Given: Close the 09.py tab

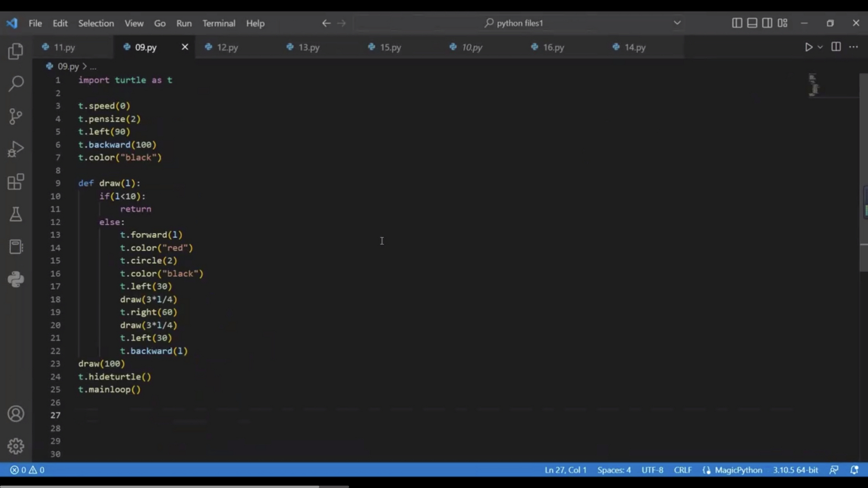Looking at the screenshot, I should point(185,47).
